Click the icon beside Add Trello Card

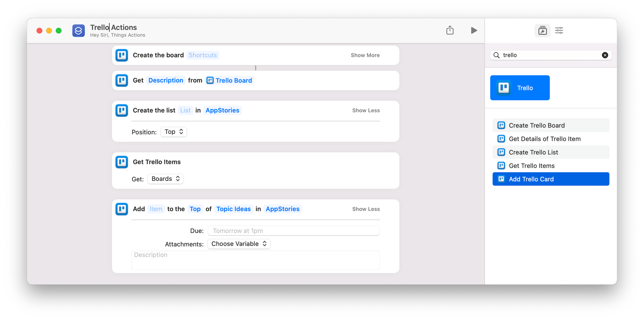pos(501,179)
